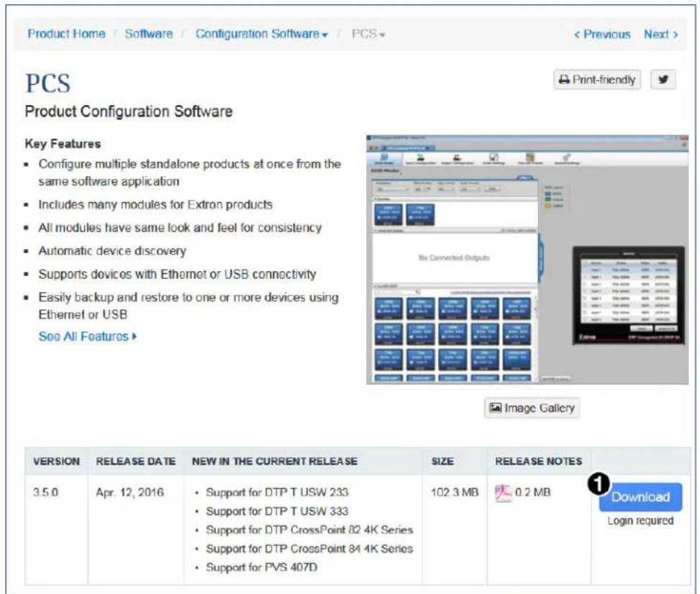Click Support for DTP T USW 233
700x594 pixels.
pos(277,493)
